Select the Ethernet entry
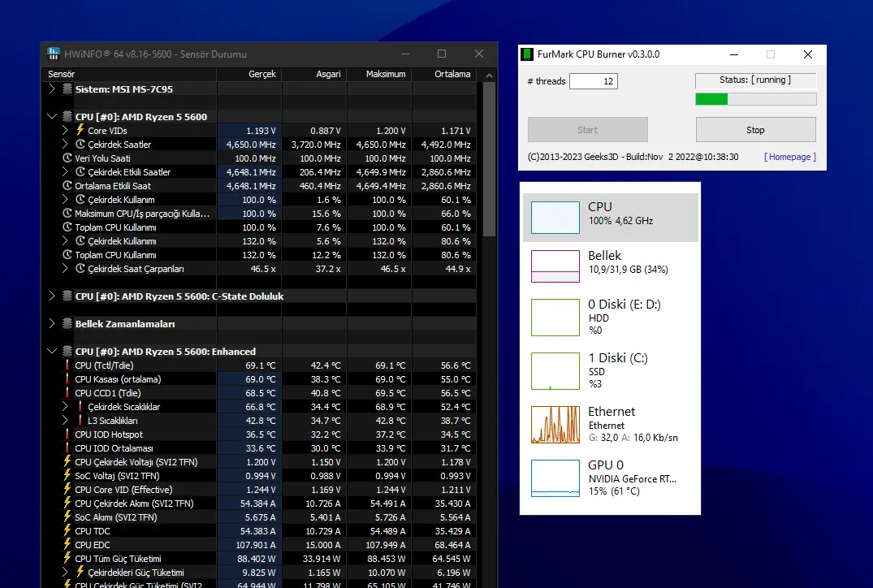873x588 pixels. 610,424
